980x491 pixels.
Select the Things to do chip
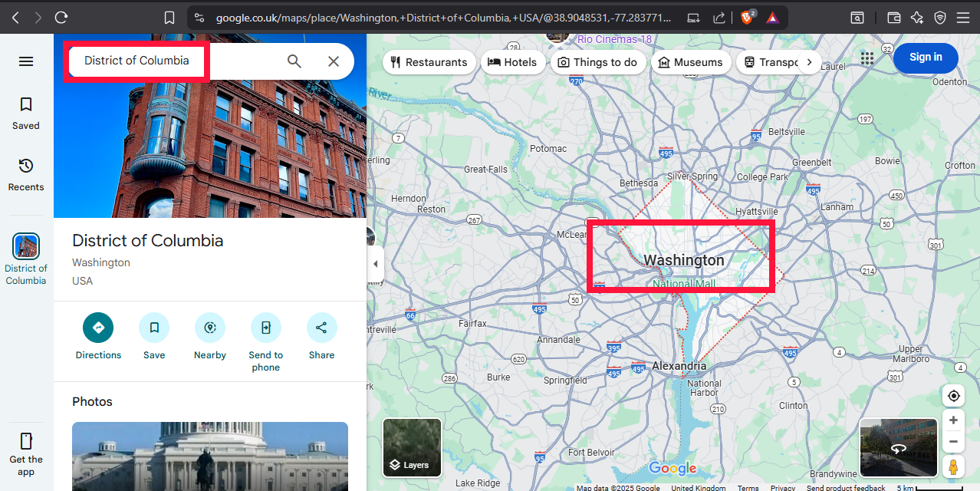point(597,62)
